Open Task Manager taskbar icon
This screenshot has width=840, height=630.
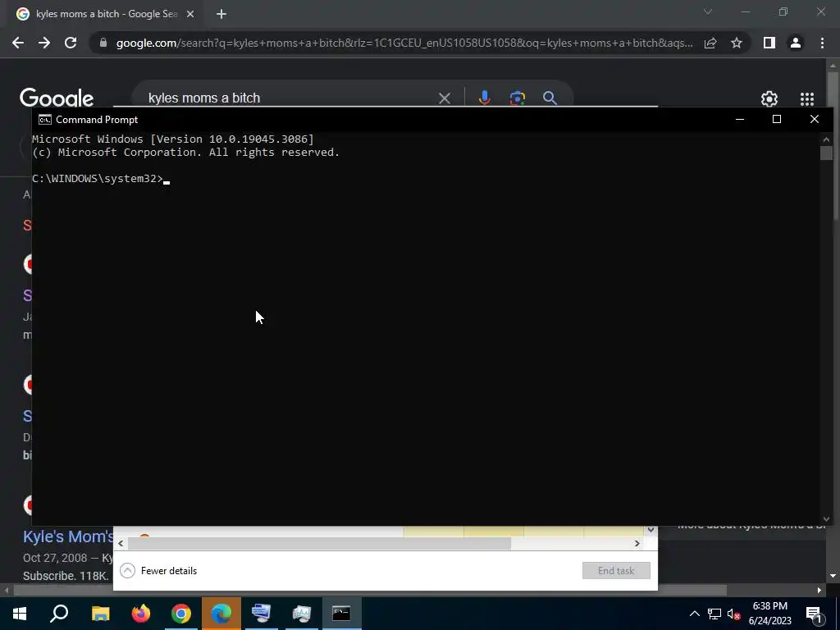tap(302, 614)
